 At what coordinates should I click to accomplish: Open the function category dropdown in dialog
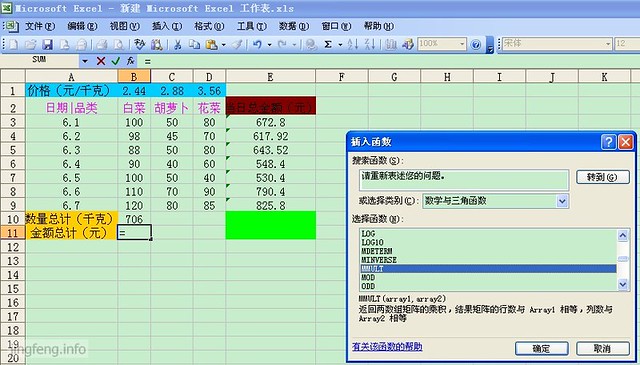tap(562, 201)
